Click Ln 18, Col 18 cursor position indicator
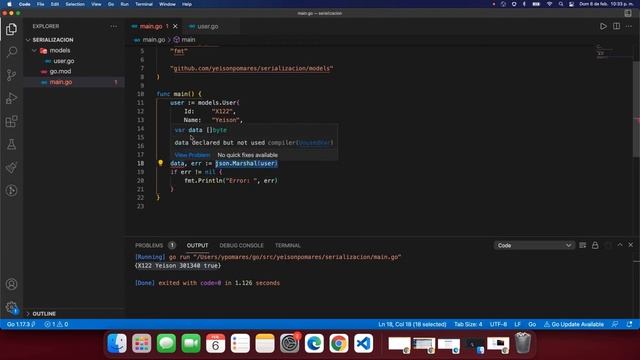 412,324
